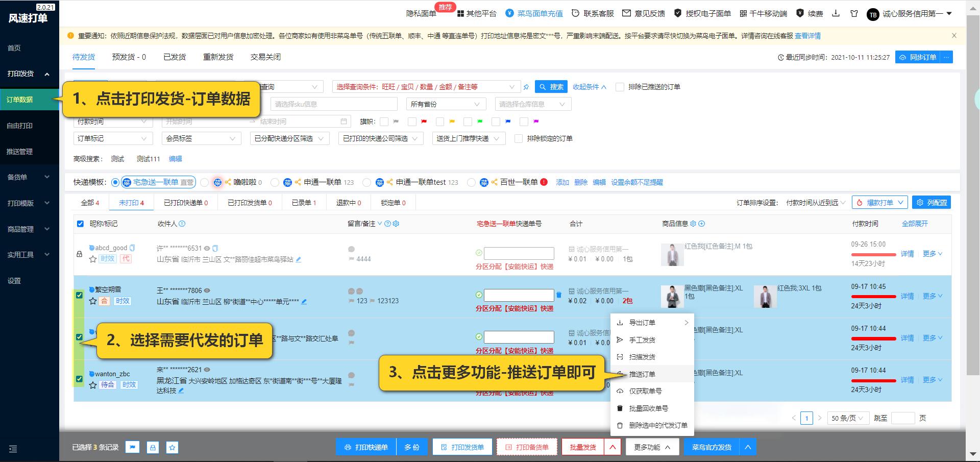The width and height of the screenshot is (980, 462).
Task: Select the 申通一联单 template radio button
Action: tap(275, 182)
